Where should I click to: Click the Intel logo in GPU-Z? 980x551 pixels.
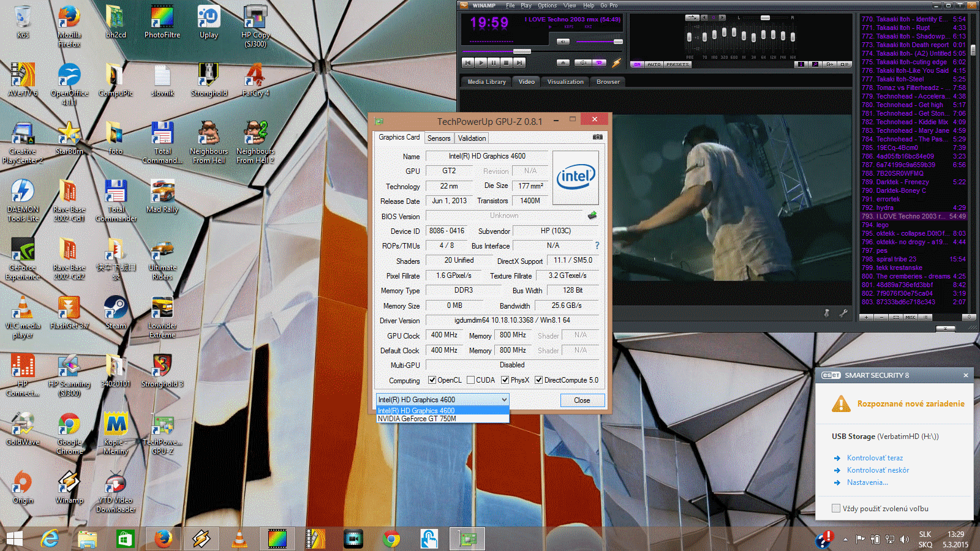576,178
